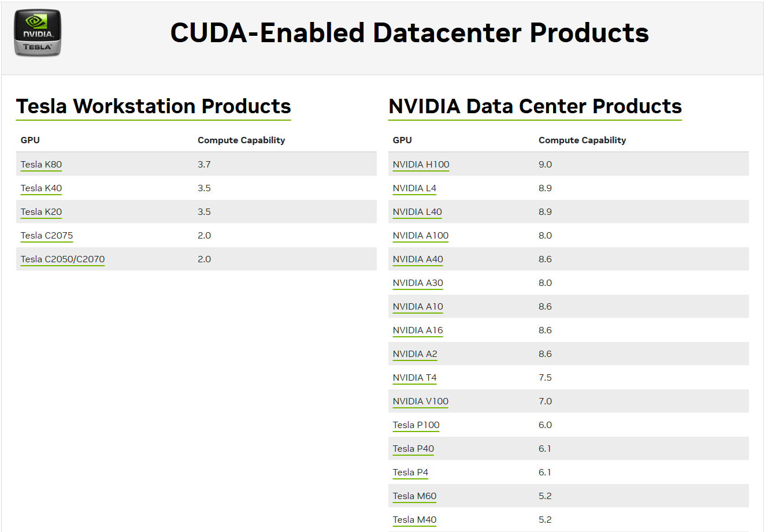The image size is (764, 532).
Task: Follow the NVIDIA L40 link
Action: (x=417, y=212)
